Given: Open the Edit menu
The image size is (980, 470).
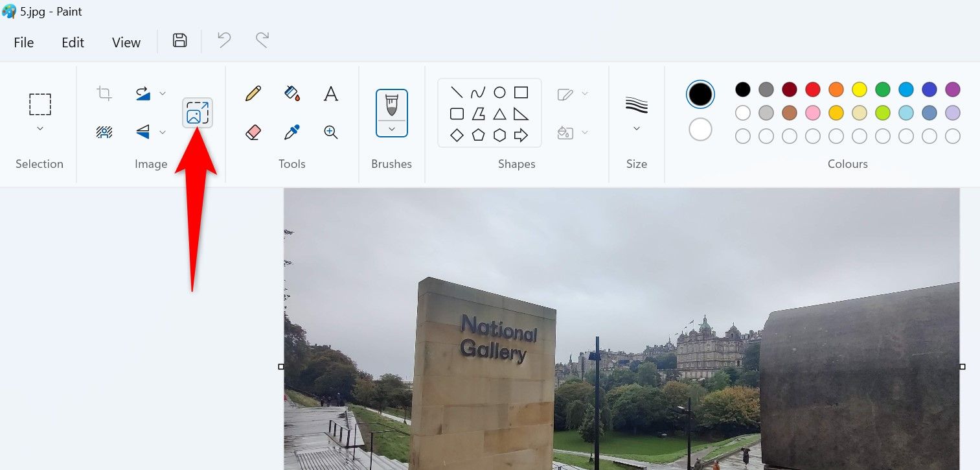Looking at the screenshot, I should pos(73,42).
